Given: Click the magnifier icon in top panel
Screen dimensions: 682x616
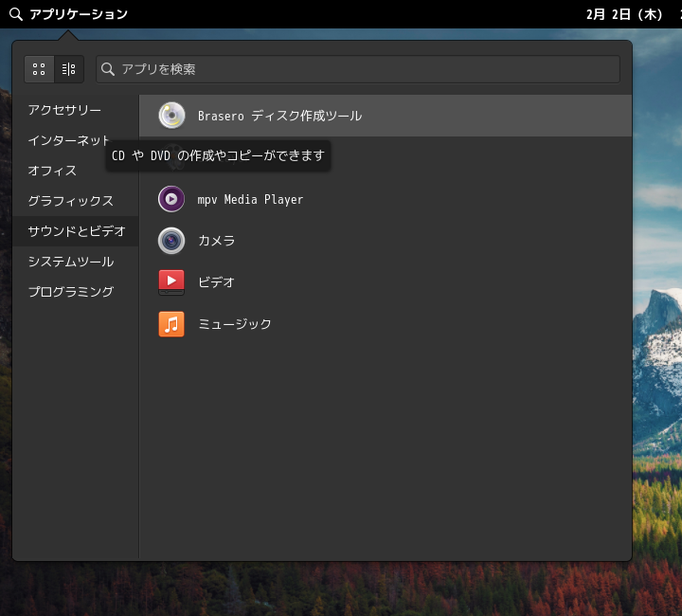Looking at the screenshot, I should click(16, 14).
